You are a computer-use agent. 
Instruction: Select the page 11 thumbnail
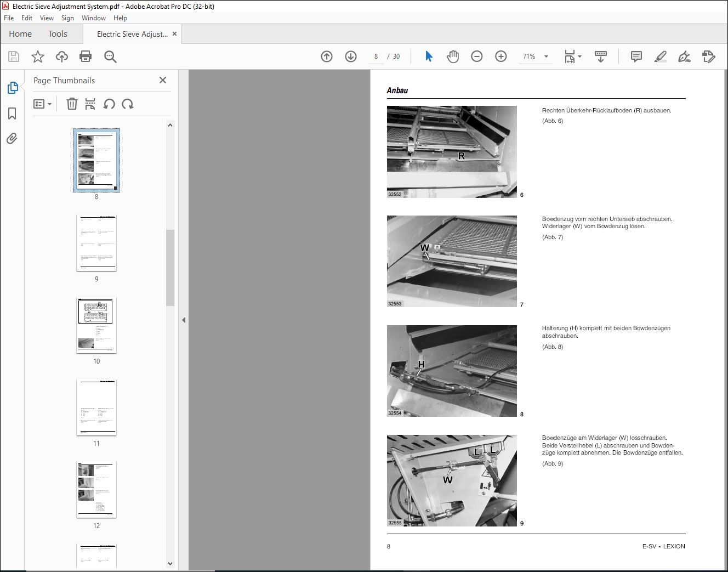(96, 407)
